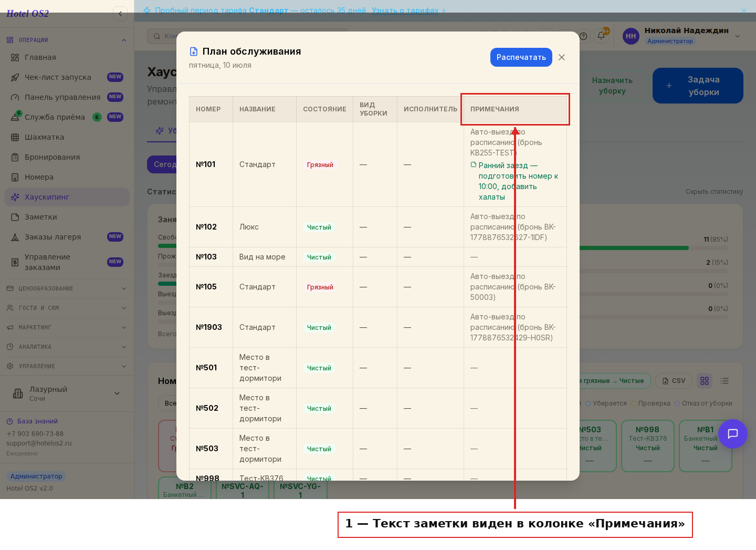The height and width of the screenshot is (550, 756).
Task: Click the Грязный status of room №101
Action: pyautogui.click(x=320, y=165)
